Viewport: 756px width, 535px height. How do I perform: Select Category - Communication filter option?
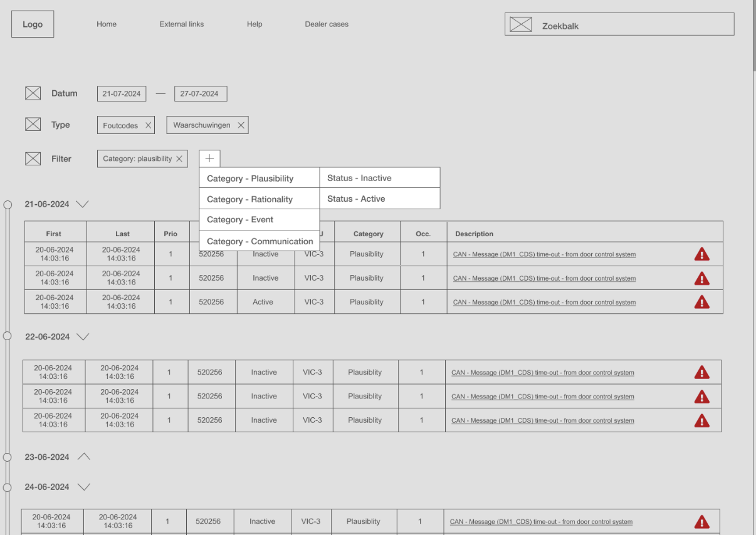259,241
